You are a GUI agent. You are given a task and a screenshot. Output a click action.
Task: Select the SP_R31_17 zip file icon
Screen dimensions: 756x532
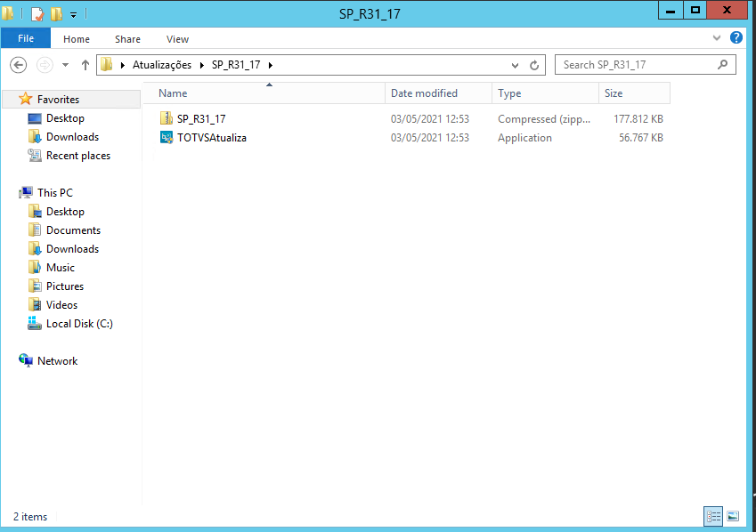point(167,118)
